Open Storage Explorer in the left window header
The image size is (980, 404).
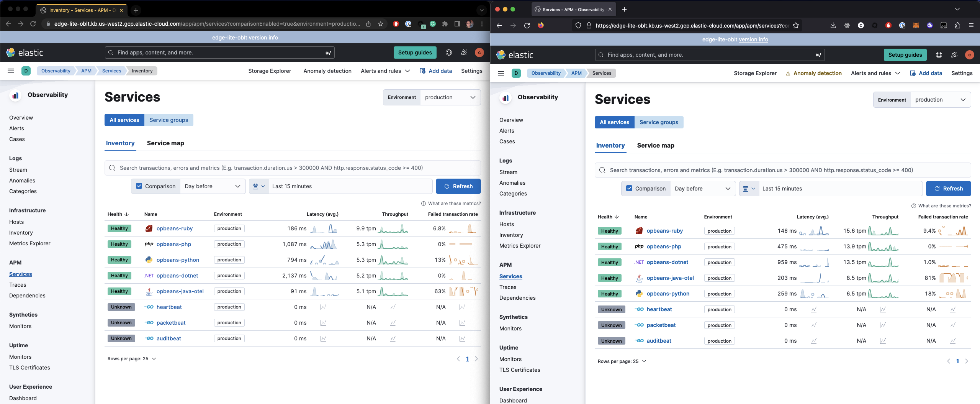(x=270, y=71)
